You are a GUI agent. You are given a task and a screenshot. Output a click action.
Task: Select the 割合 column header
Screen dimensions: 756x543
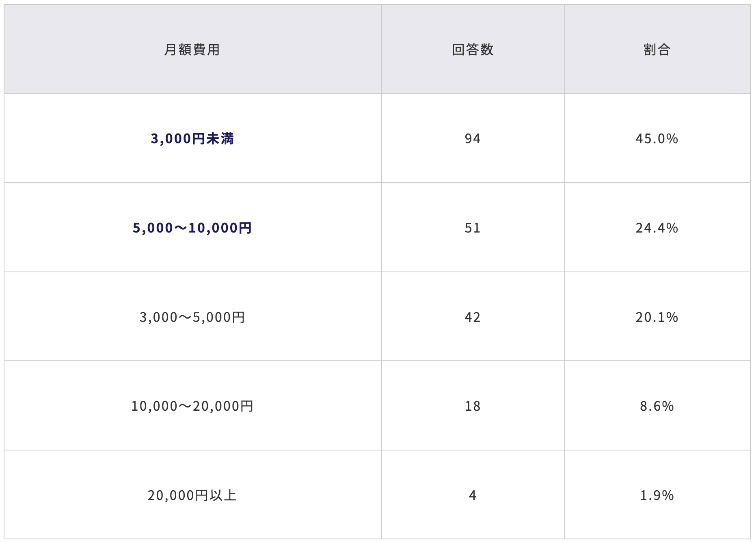pyautogui.click(x=657, y=50)
